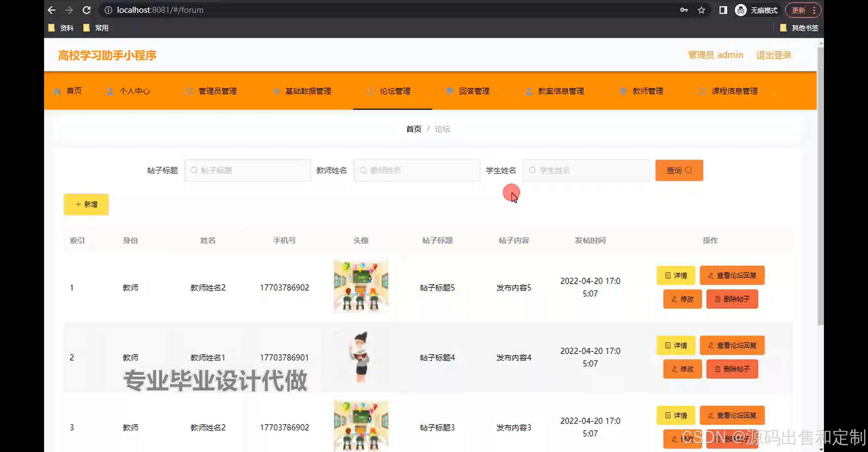
Task: Click the 查询 search button
Action: point(679,170)
